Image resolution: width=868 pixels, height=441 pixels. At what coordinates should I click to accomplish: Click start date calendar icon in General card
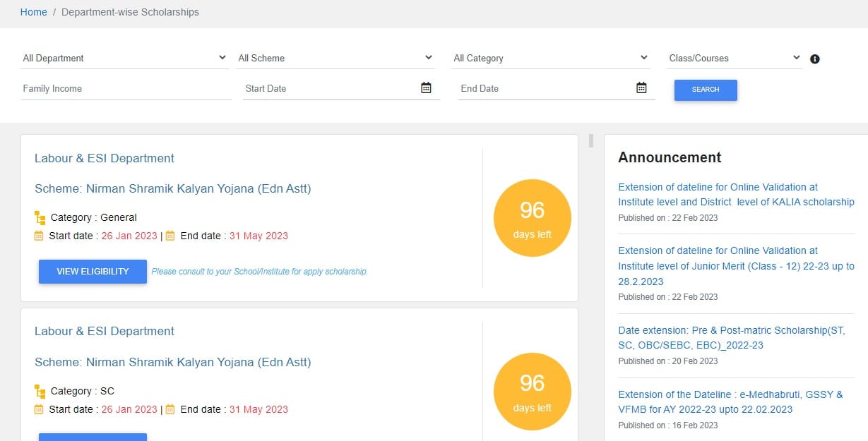pos(40,236)
